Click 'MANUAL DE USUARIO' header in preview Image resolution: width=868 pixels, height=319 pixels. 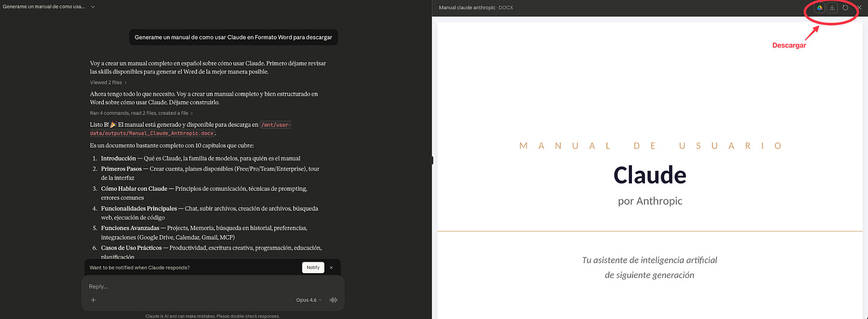click(650, 145)
